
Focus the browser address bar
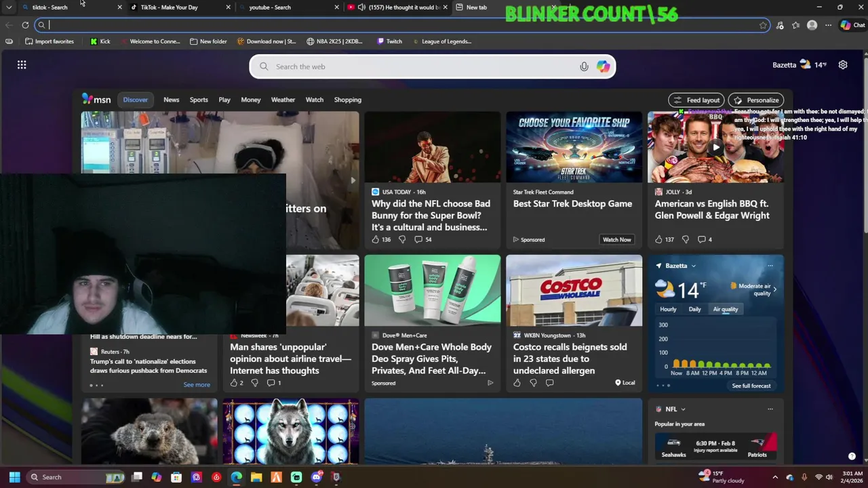click(x=403, y=25)
